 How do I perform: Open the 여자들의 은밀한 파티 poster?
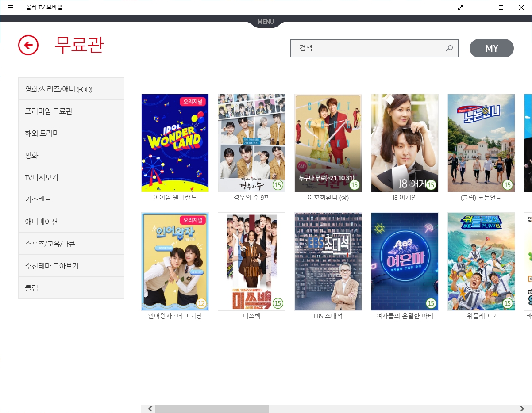[x=405, y=261]
